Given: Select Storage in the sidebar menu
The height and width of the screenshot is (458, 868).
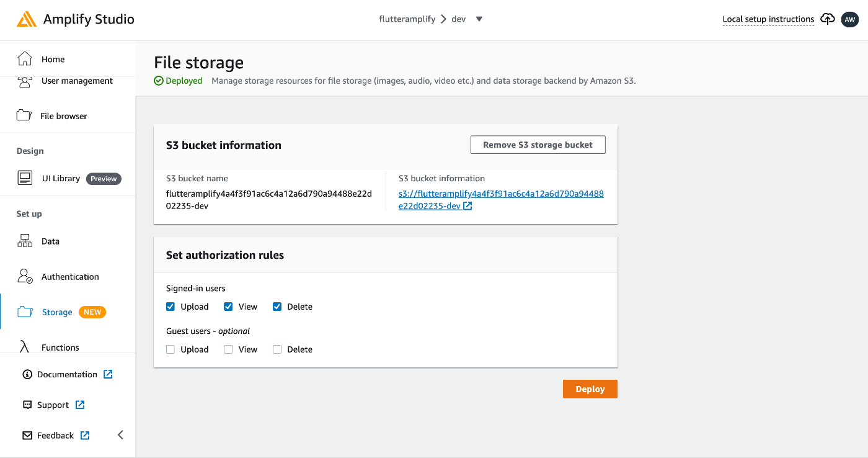Looking at the screenshot, I should 56,312.
